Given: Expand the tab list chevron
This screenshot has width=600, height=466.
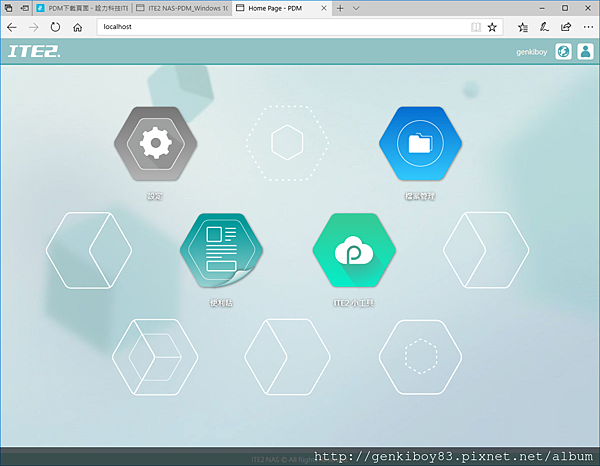Looking at the screenshot, I should (356, 8).
